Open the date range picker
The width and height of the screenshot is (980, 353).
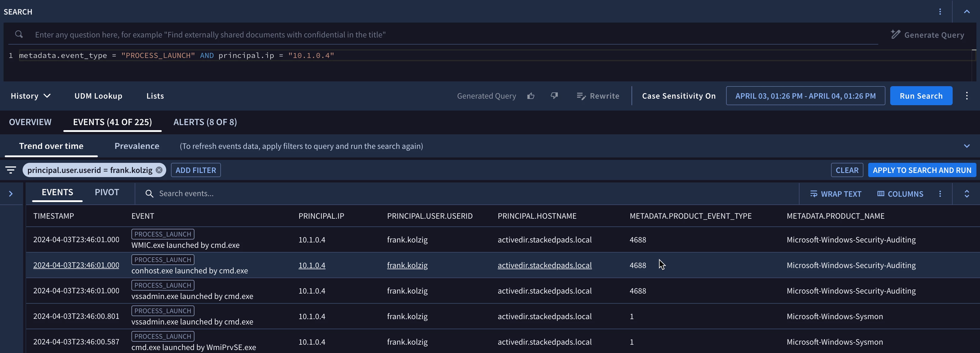805,96
